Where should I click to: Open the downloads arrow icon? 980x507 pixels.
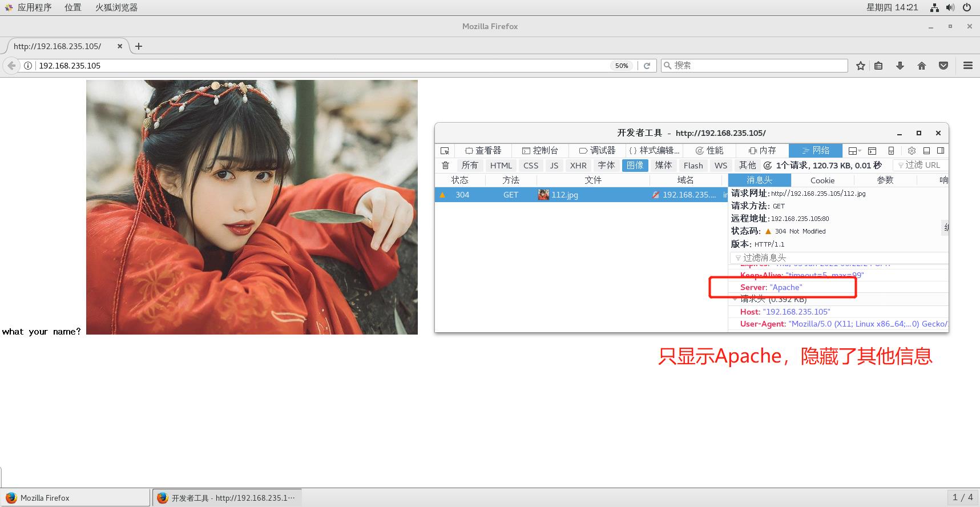(900, 66)
